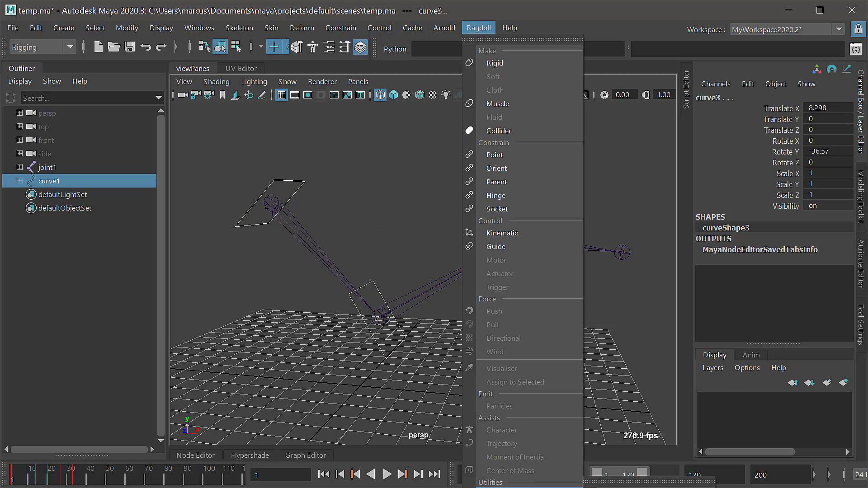
Task: Click the Graph Editor button
Action: click(305, 455)
